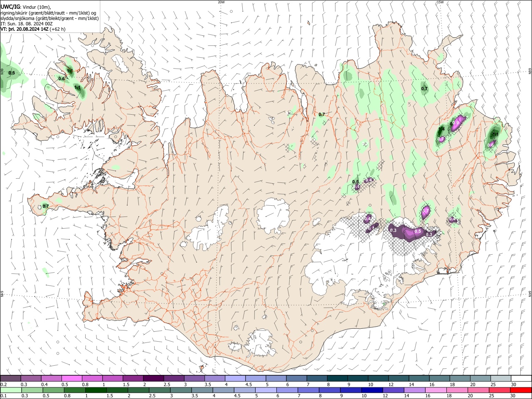Pick the deep blue 10–12 rain legend swatch
The width and height of the screenshot is (532, 399).
(372, 390)
